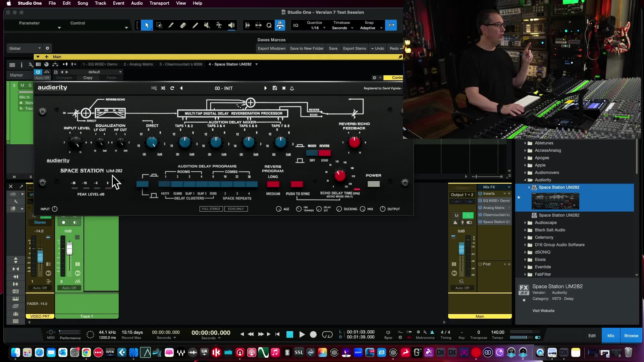Click the plugin random shuffle icon

(x=163, y=88)
